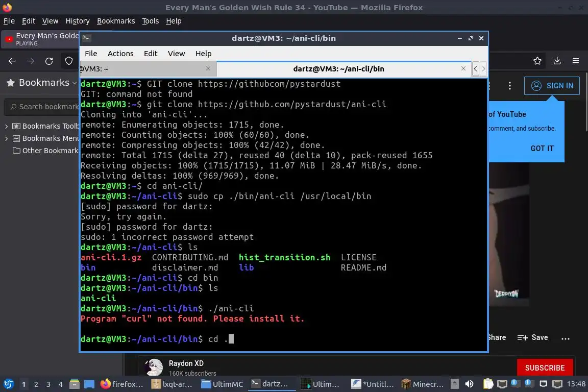Viewport: 588px width, 392px height.
Task: Open the terminal View menu
Action: click(176, 53)
